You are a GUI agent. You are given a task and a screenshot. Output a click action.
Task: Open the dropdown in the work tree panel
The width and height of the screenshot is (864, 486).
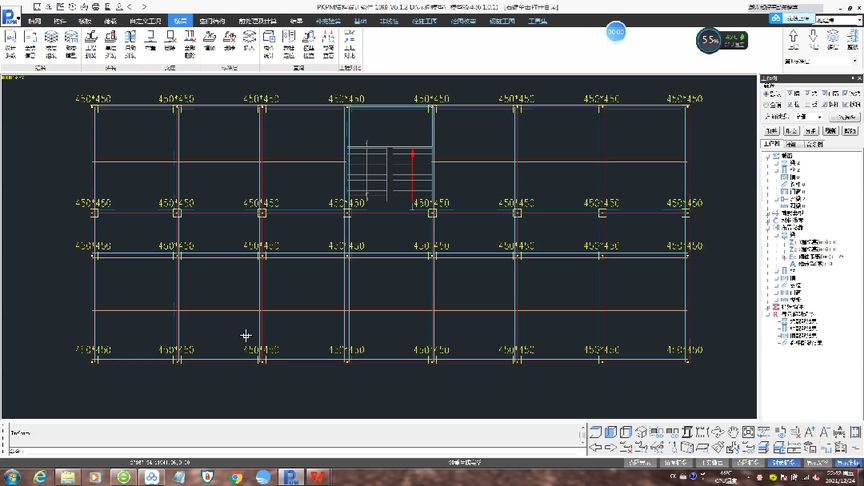pos(810,117)
